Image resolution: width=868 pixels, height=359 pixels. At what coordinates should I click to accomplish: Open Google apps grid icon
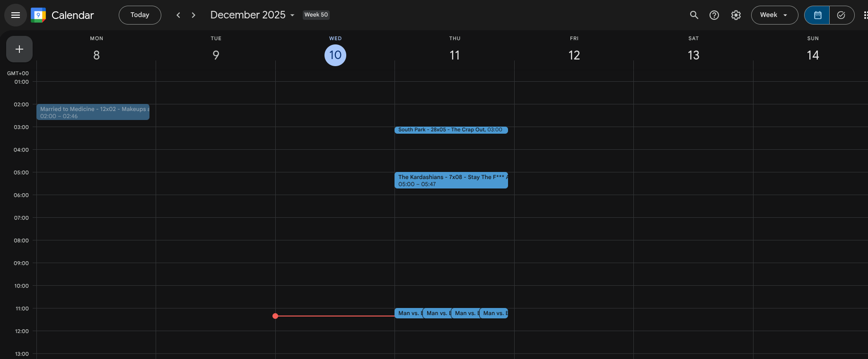(x=865, y=15)
